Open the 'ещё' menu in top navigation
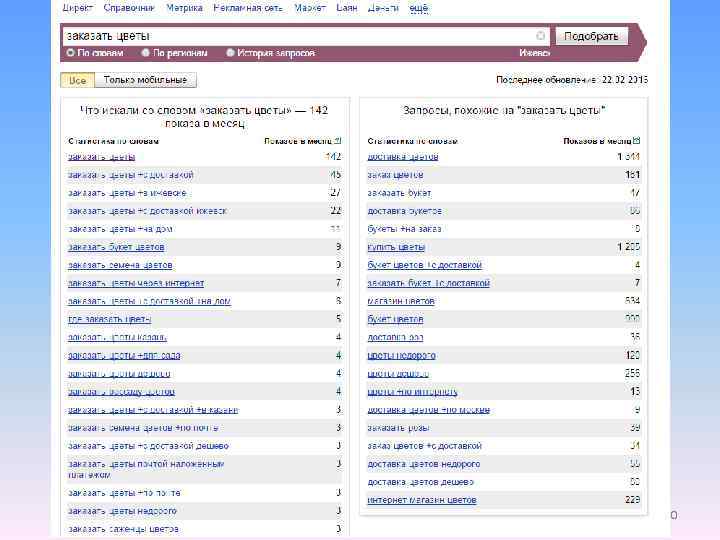Image resolution: width=720 pixels, height=540 pixels. [418, 8]
